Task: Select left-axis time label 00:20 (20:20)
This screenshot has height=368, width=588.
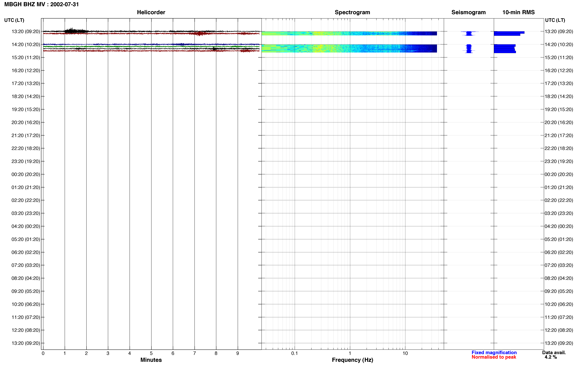Action: click(26, 174)
